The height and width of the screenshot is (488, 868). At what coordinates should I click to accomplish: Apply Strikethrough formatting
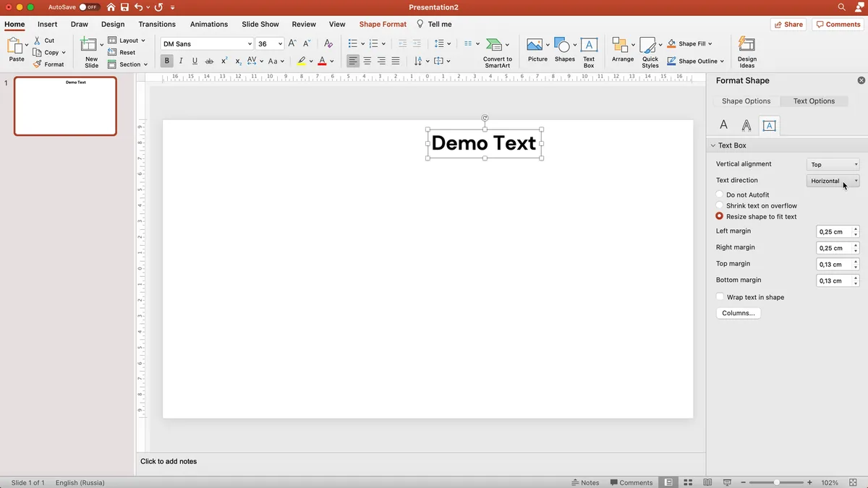[x=209, y=61]
